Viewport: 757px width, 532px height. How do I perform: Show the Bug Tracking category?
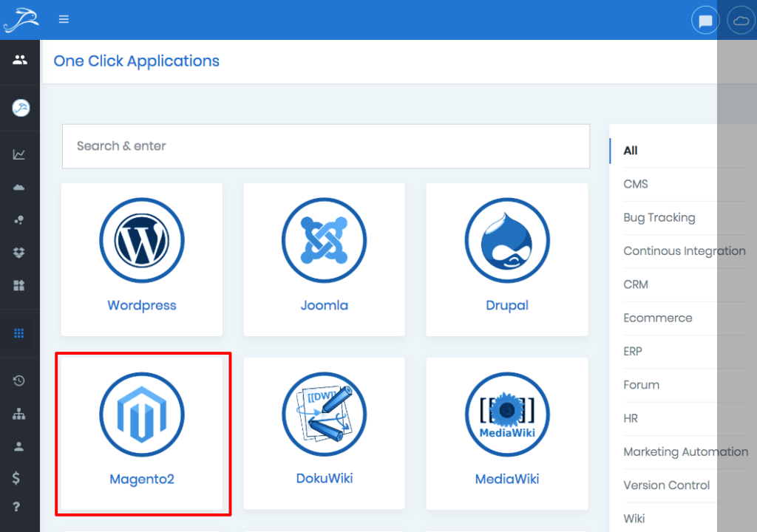[x=659, y=217]
